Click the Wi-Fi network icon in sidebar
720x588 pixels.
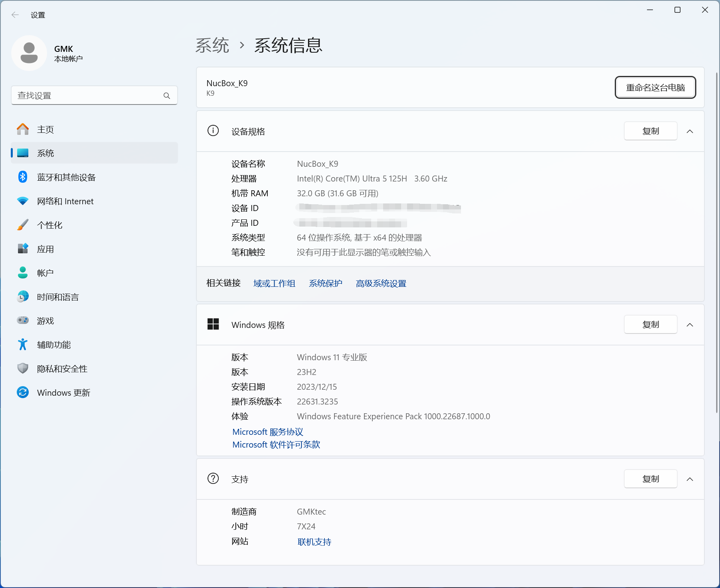(23, 201)
